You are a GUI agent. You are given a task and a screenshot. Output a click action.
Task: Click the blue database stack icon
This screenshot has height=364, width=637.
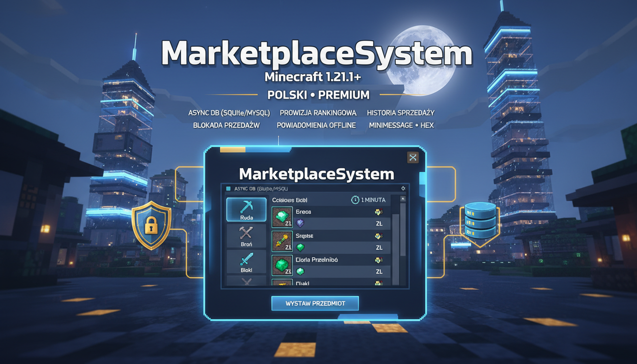tap(481, 220)
